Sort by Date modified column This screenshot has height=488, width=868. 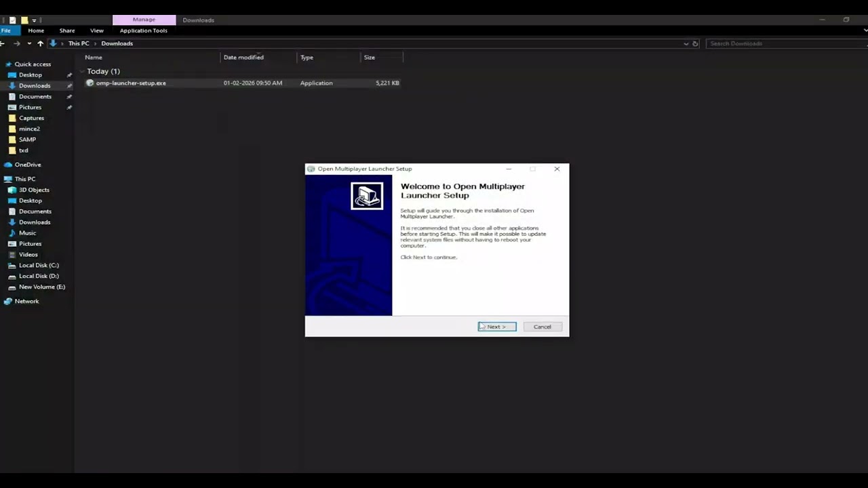[x=243, y=58]
